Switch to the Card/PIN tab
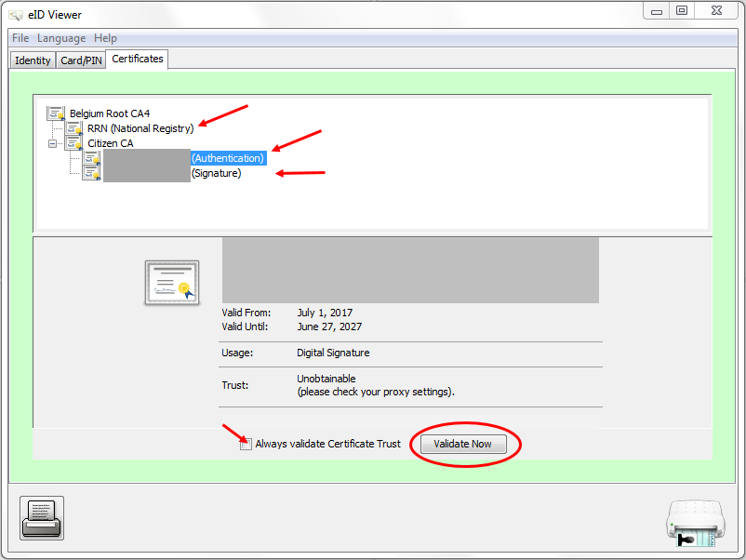Image resolution: width=746 pixels, height=560 pixels. 81,60
